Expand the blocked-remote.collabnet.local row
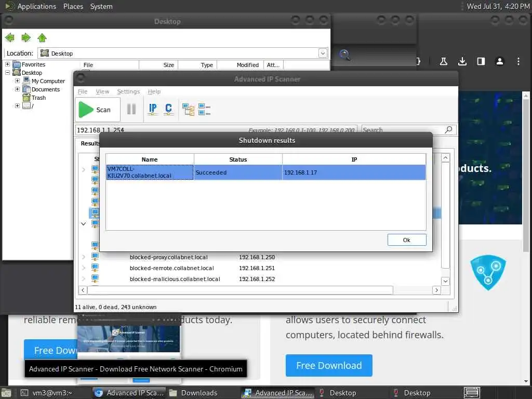The width and height of the screenshot is (532, 399). tap(84, 268)
